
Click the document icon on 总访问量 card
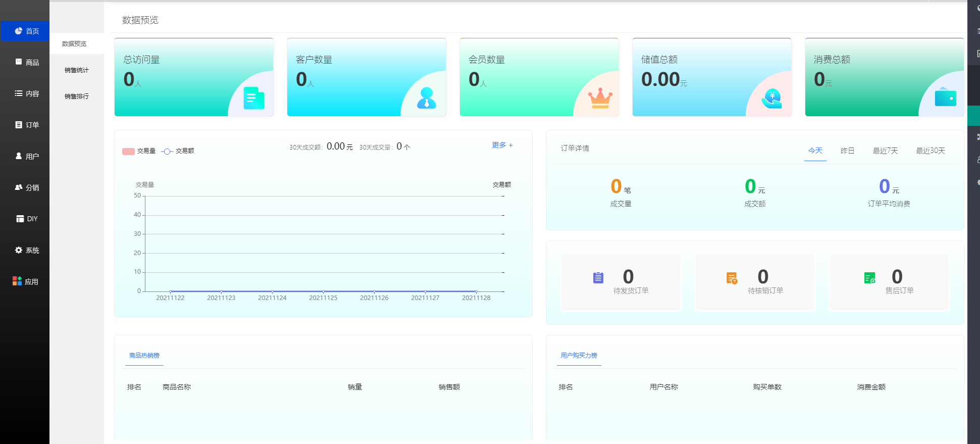254,98
